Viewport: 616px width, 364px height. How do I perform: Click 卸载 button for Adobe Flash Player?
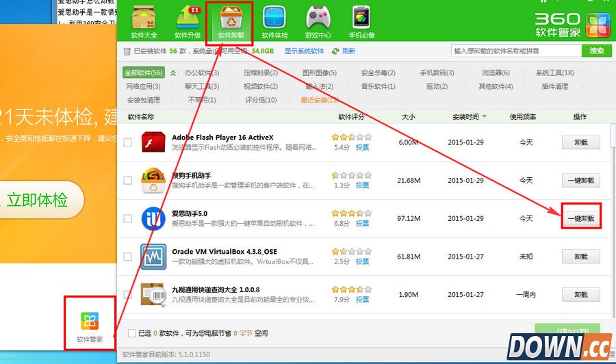coord(581,142)
